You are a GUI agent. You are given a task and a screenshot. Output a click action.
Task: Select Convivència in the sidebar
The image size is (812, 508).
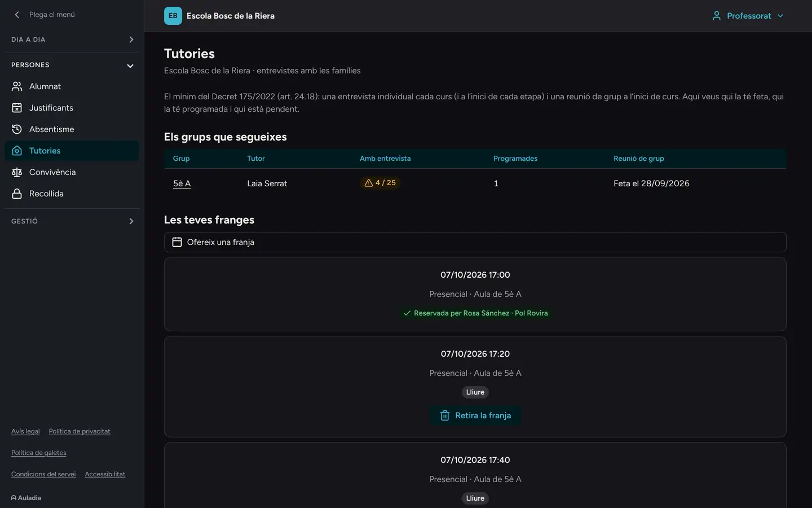pos(72,172)
